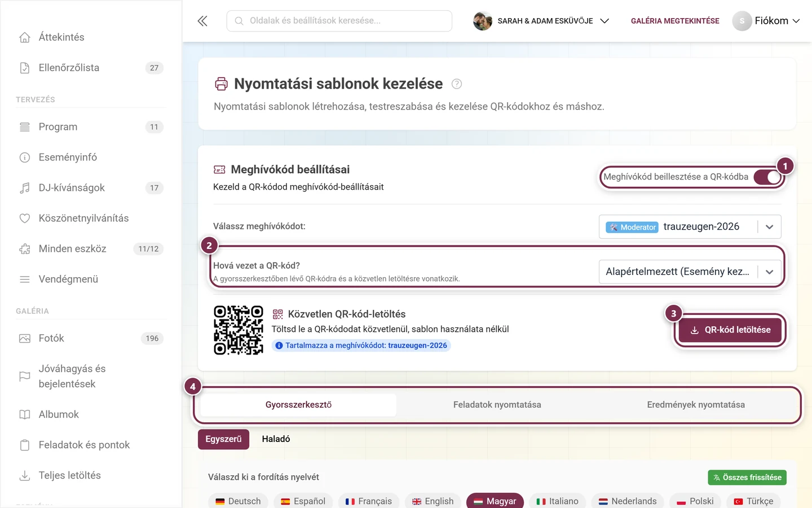The width and height of the screenshot is (812, 508).
Task: Choose Deutsch language
Action: (x=238, y=501)
